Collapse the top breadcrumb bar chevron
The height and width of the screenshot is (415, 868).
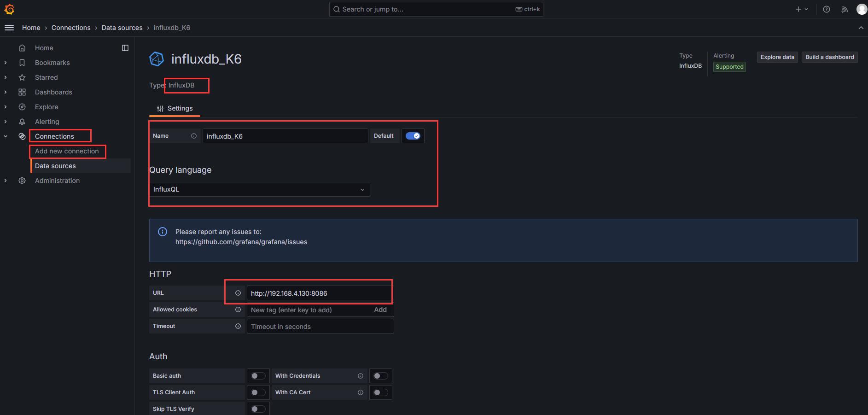[x=861, y=28]
